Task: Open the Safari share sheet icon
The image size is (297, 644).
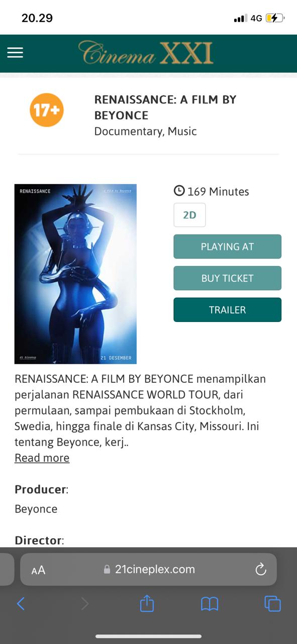Action: (147, 603)
